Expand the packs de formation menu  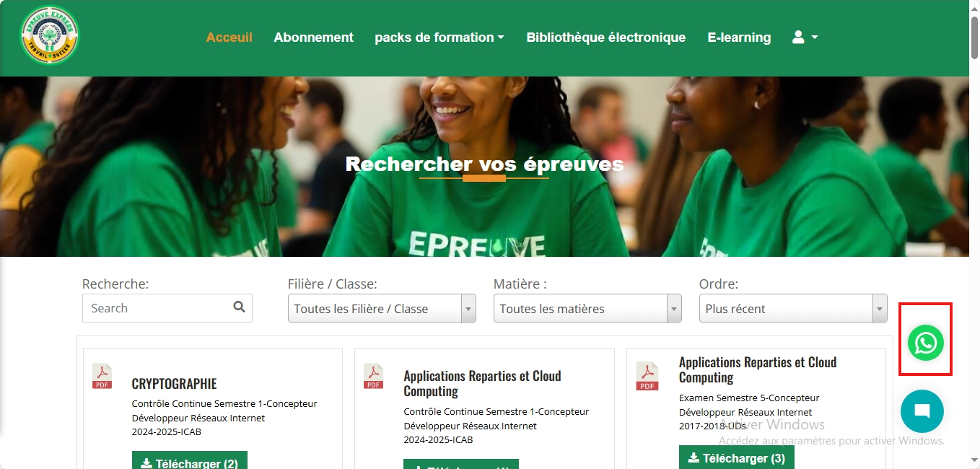tap(439, 38)
